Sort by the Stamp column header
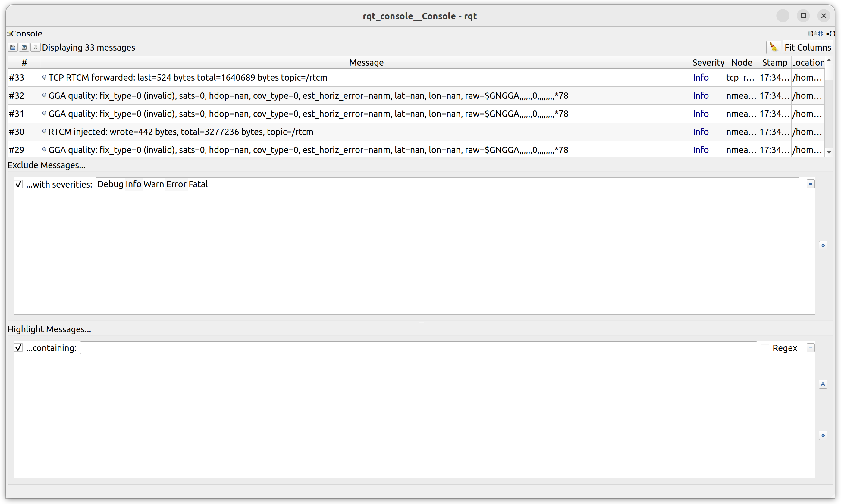This screenshot has height=504, width=841. click(774, 63)
